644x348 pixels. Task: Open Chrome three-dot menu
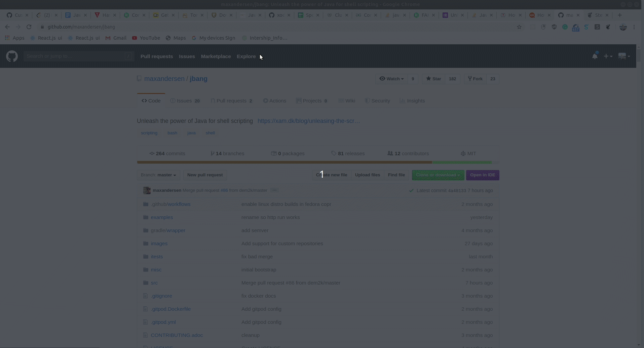634,27
